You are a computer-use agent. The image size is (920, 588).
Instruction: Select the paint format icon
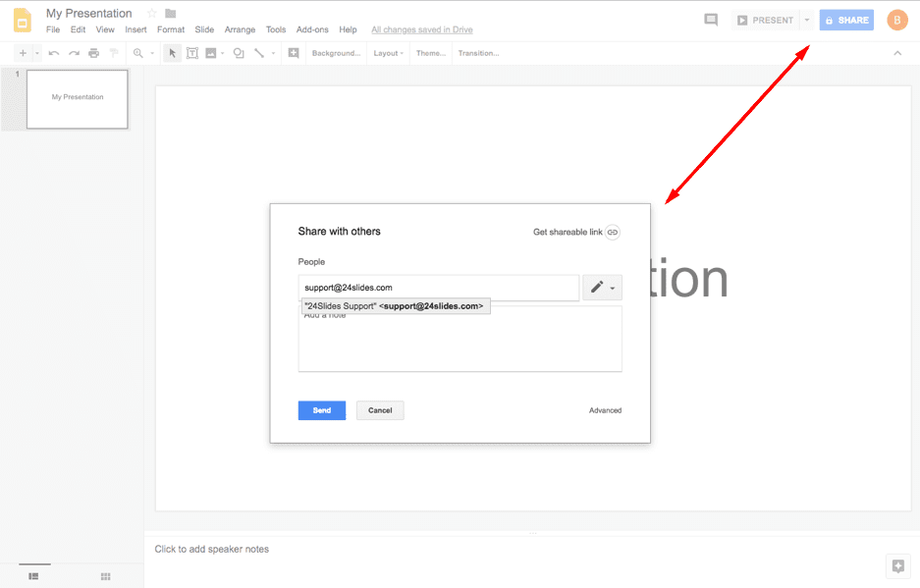coord(114,53)
